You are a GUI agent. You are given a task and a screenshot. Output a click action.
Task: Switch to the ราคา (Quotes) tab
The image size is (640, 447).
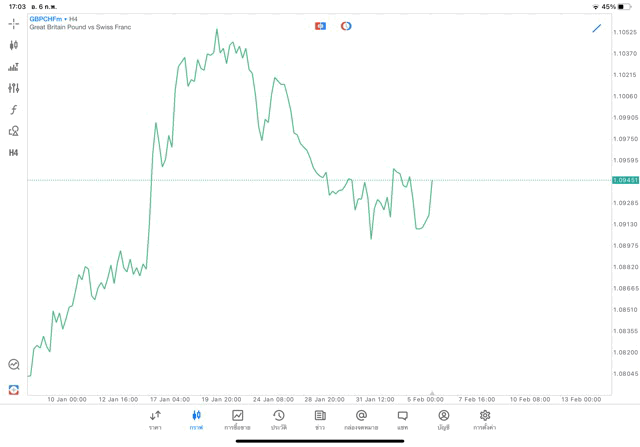click(x=155, y=419)
